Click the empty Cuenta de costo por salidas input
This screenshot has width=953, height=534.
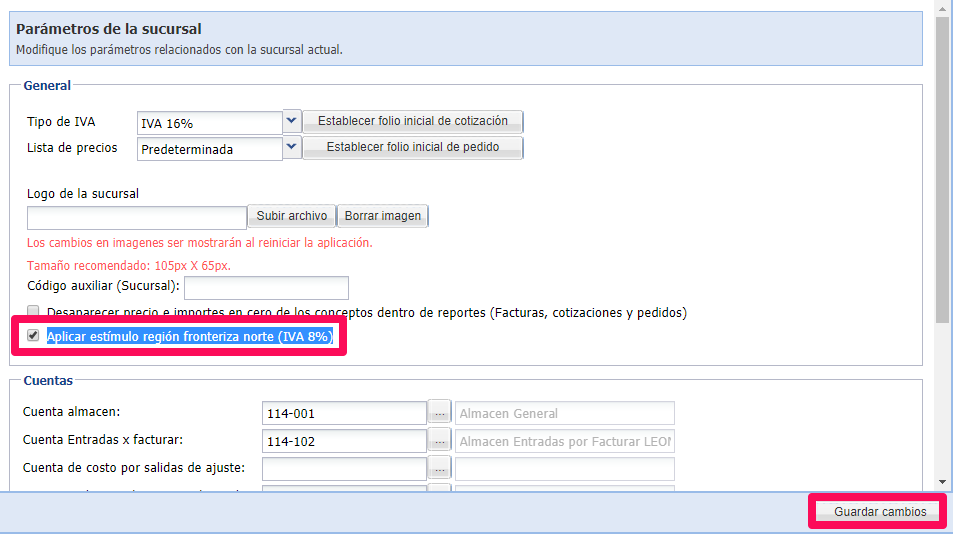[x=344, y=468]
